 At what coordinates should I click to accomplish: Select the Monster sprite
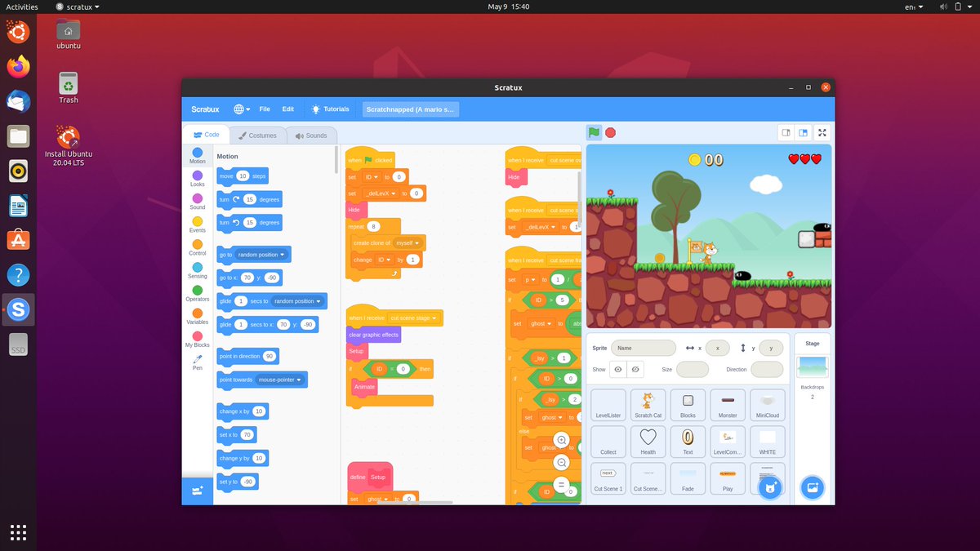click(728, 405)
